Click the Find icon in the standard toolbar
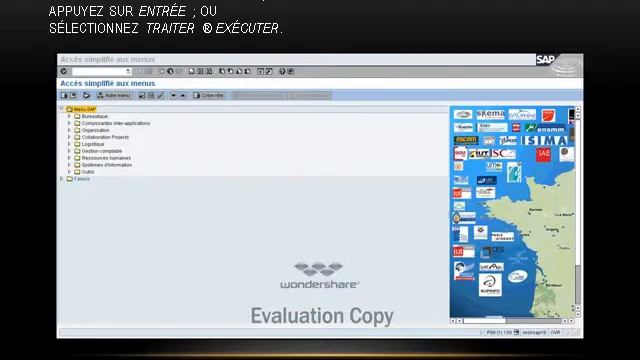This screenshot has height=360, width=640. (200, 71)
